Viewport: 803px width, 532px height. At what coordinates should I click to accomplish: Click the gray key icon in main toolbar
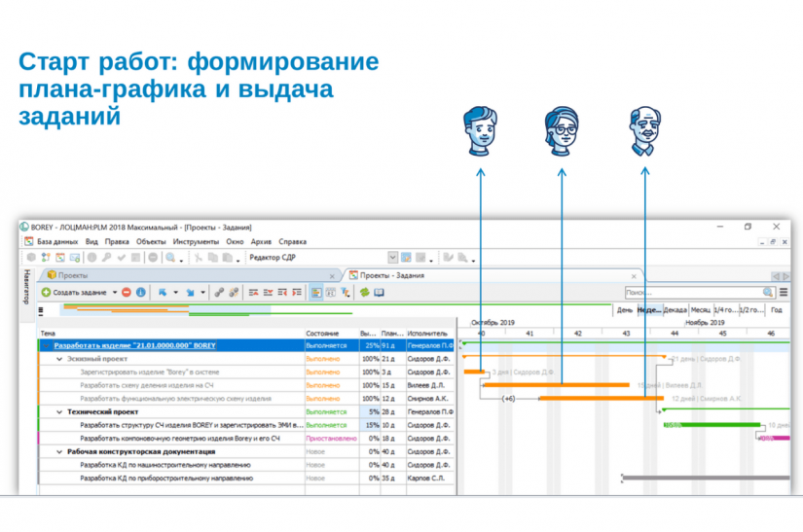coord(106,258)
